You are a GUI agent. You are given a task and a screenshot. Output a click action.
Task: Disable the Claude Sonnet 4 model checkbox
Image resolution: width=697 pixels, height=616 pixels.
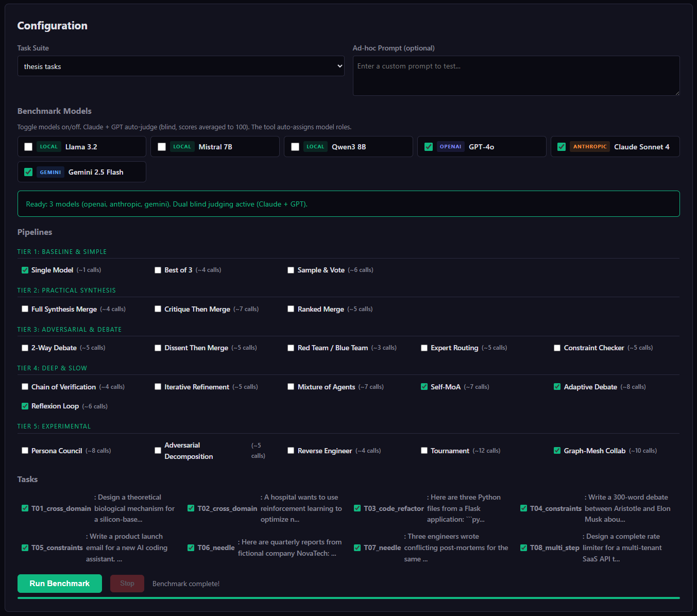pos(562,147)
